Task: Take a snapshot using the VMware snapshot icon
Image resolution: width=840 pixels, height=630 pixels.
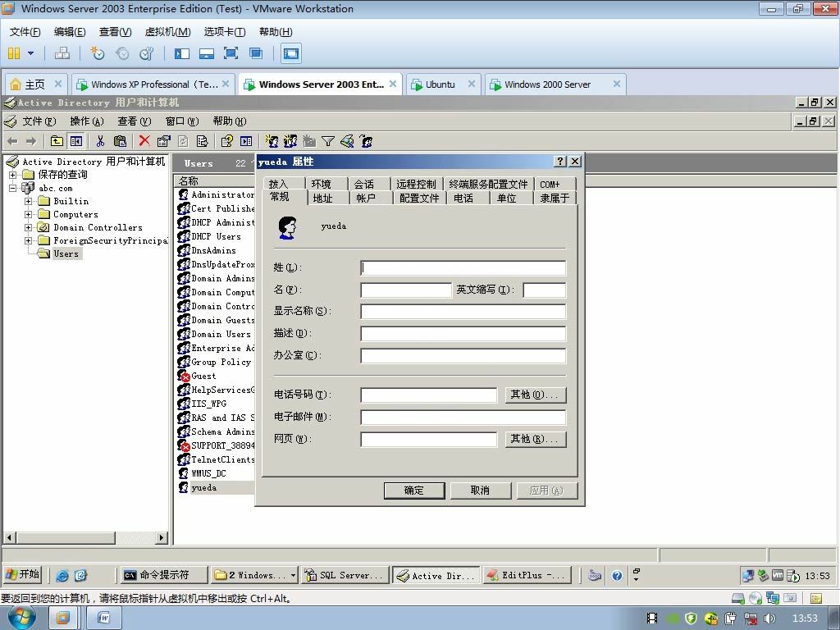Action: [x=97, y=53]
